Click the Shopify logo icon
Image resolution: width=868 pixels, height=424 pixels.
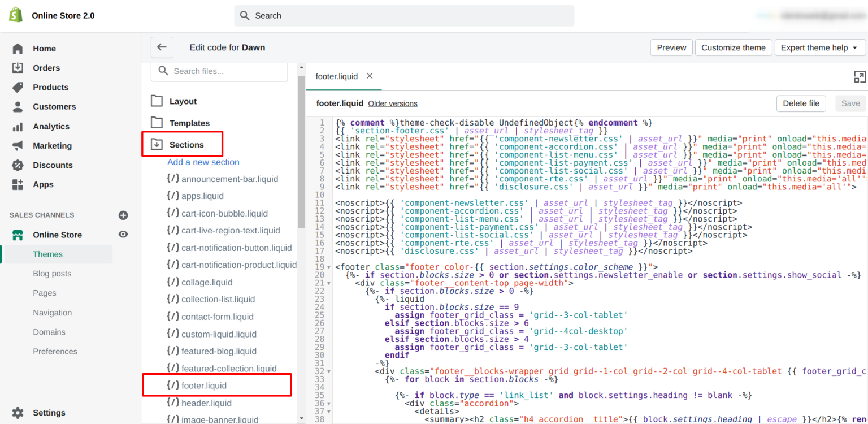coord(16,15)
